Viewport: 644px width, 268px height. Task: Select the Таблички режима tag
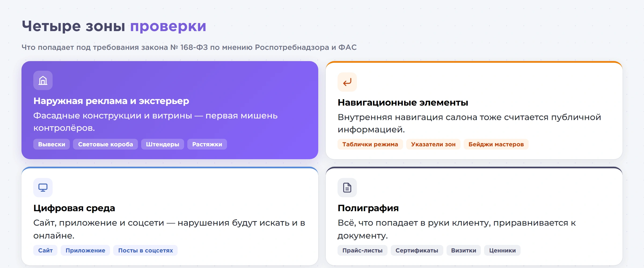click(370, 144)
